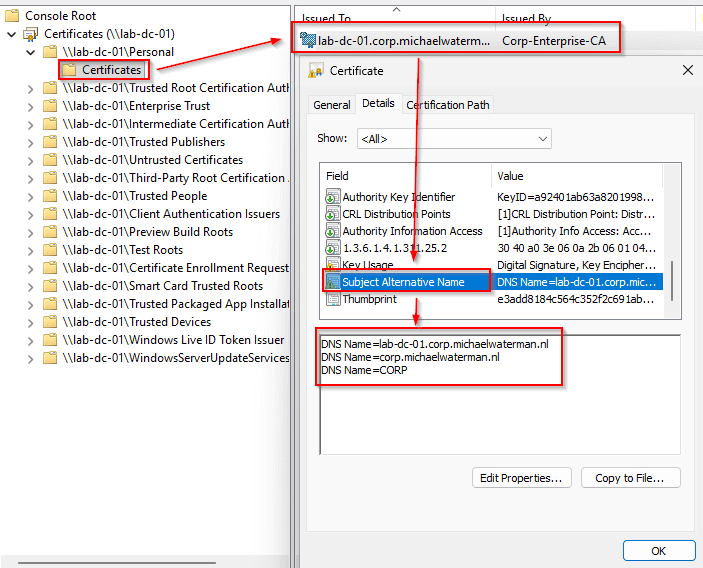Viewport: 703px width, 568px height.
Task: Click the Console Root folder icon
Action: (11, 16)
